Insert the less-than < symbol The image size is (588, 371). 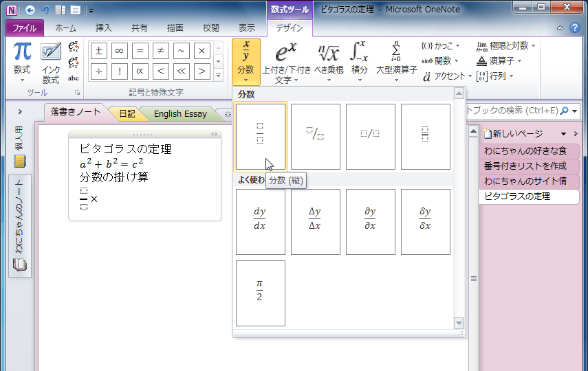click(160, 71)
